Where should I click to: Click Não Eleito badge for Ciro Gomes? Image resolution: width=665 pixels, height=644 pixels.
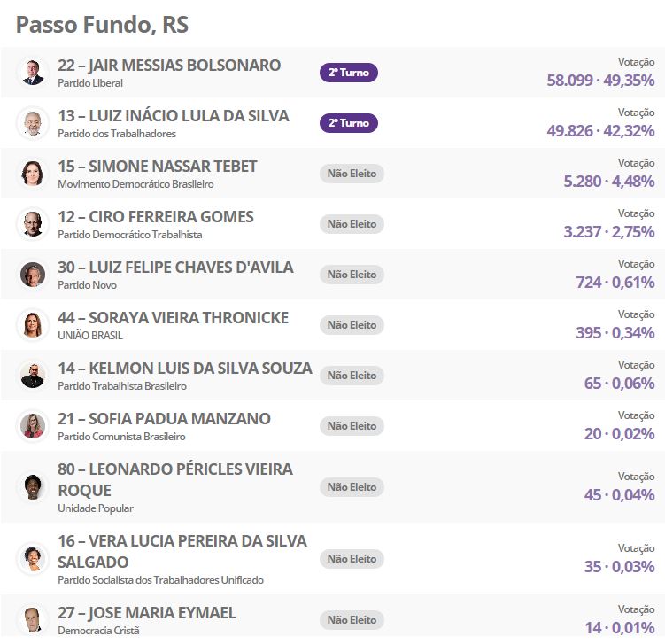(352, 224)
